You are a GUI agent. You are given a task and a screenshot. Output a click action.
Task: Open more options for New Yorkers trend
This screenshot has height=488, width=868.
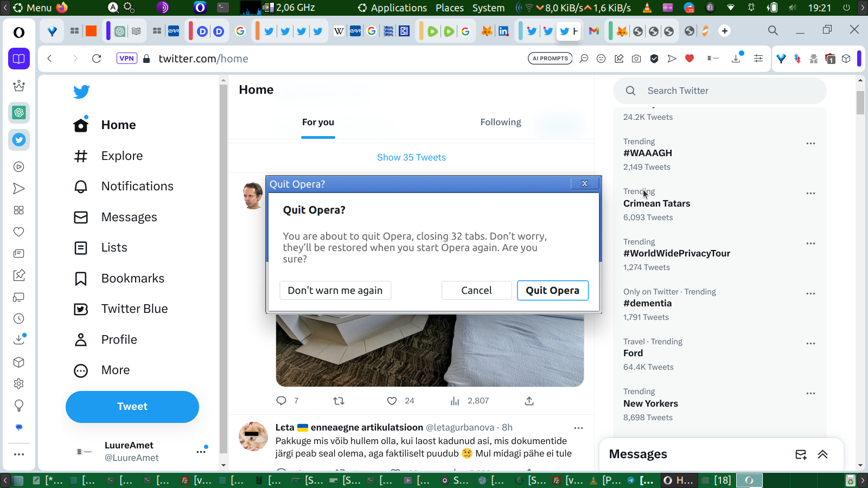[x=810, y=393]
